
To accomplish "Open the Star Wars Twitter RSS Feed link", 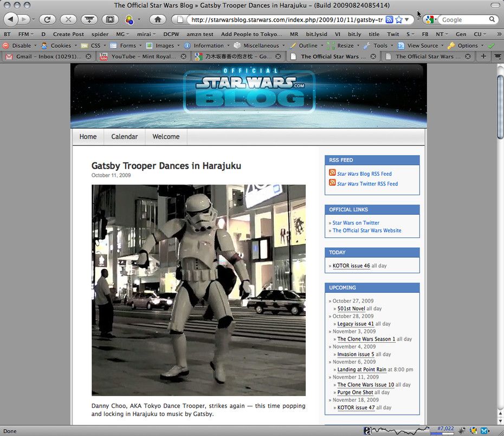I will click(x=367, y=184).
